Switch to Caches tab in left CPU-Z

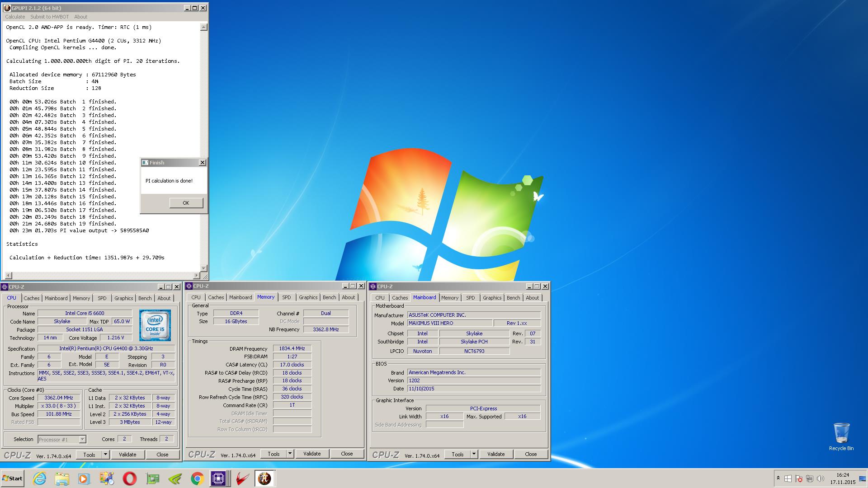point(32,298)
